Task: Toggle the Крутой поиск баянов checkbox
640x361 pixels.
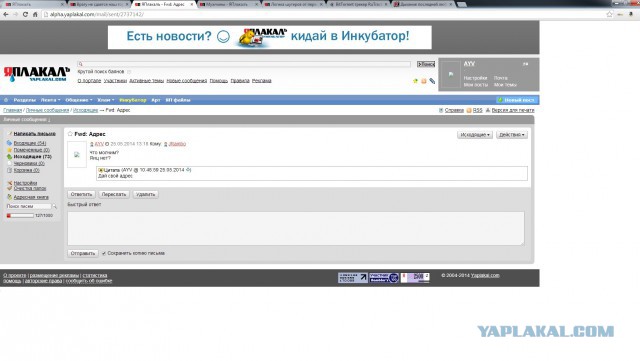Action: point(129,72)
